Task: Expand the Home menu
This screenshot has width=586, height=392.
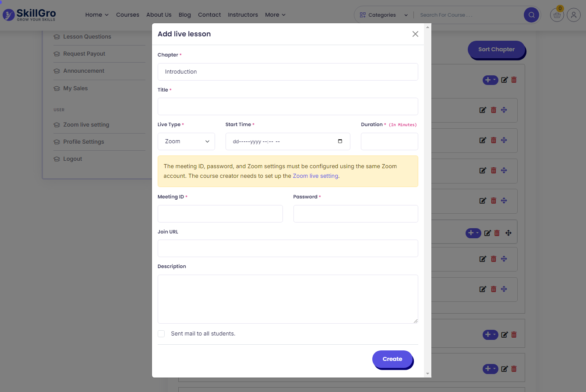Action: pyautogui.click(x=97, y=15)
